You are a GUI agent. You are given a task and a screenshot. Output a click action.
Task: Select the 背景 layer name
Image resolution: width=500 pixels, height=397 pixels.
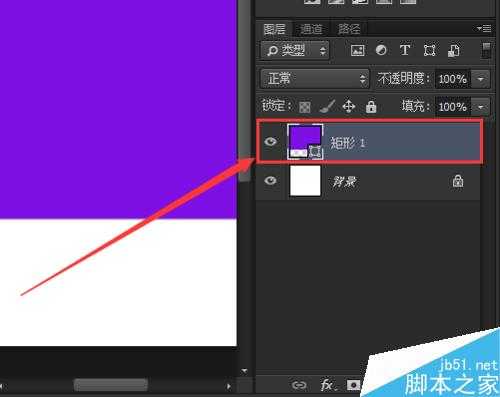(x=345, y=181)
